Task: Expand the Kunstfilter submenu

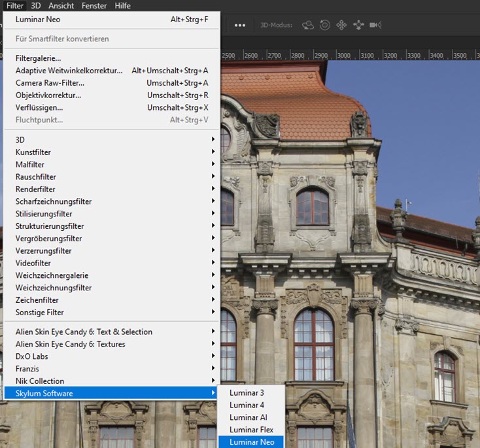Action: (x=112, y=152)
